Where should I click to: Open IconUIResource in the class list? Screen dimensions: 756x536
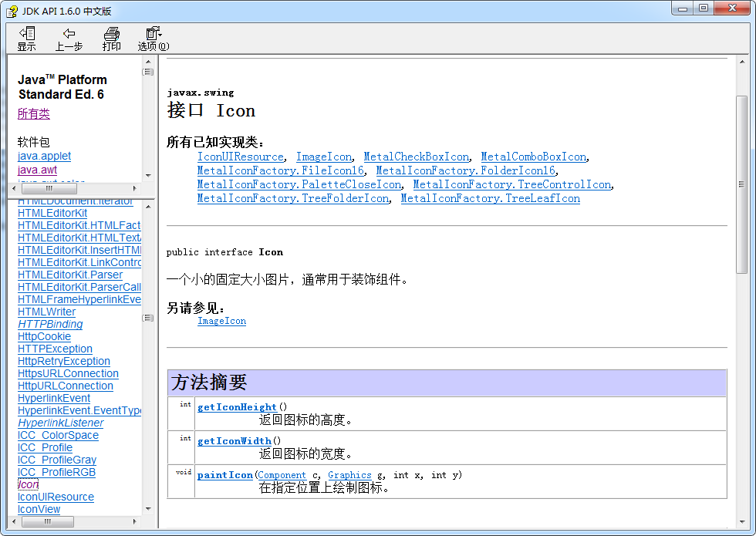click(56, 497)
